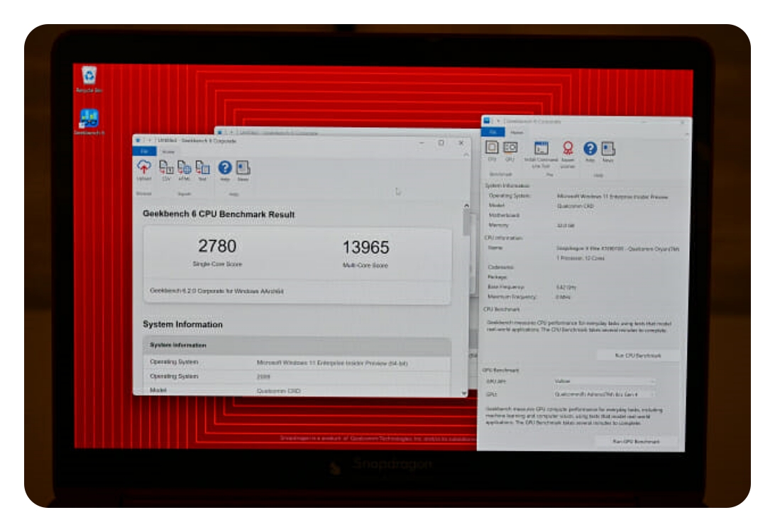Viewport: 775px width, 532px height.
Task: Collapse the ribbon in result window
Action: click(x=466, y=155)
